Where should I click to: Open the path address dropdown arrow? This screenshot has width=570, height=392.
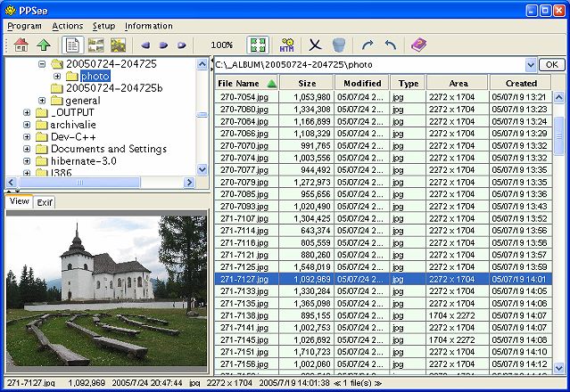click(x=531, y=65)
